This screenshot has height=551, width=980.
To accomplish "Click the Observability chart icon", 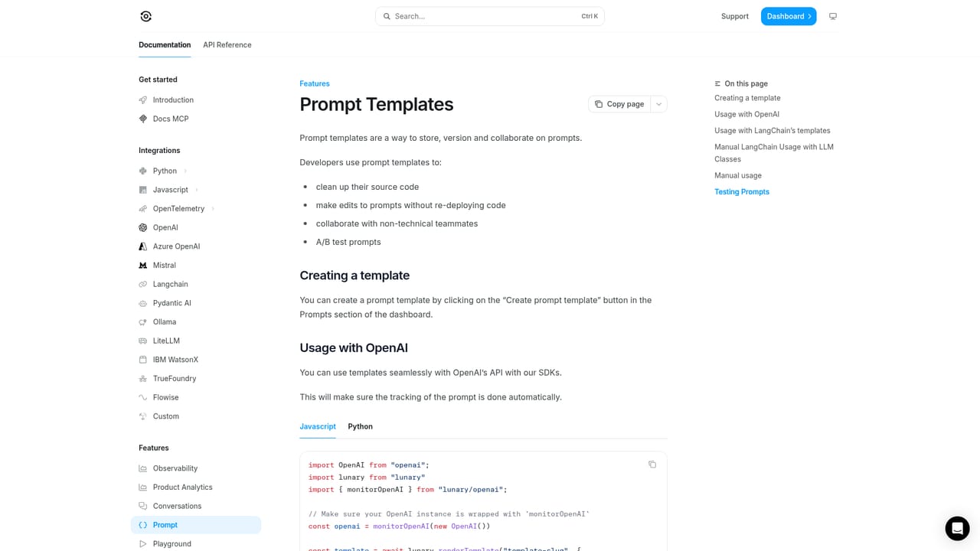I will (143, 468).
